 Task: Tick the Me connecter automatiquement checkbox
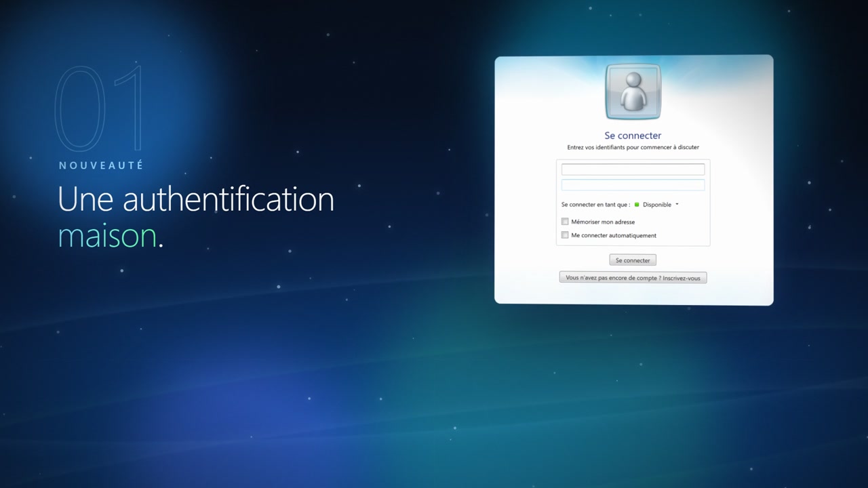(x=565, y=235)
